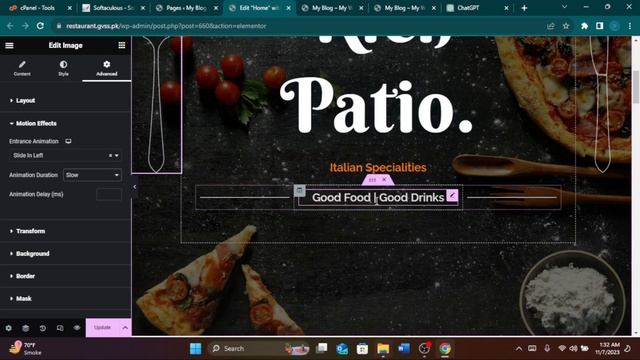
Task: Open Word from the taskbar
Action: coord(404,349)
